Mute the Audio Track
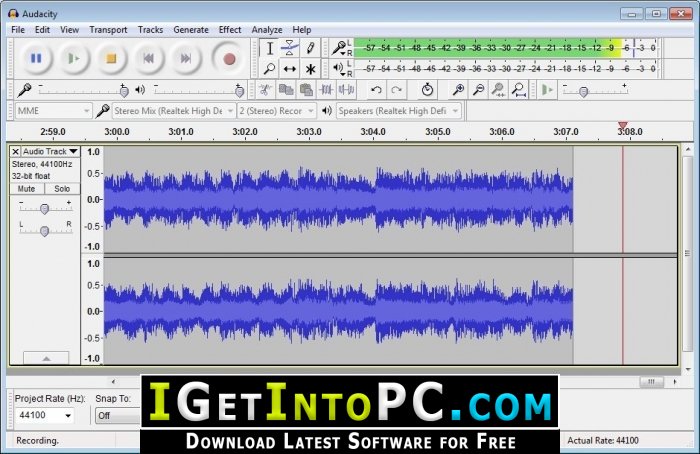The width and height of the screenshot is (700, 454). coord(26,189)
